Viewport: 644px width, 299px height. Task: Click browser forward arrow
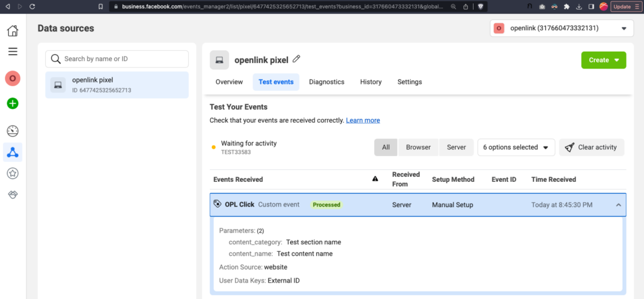pos(20,6)
